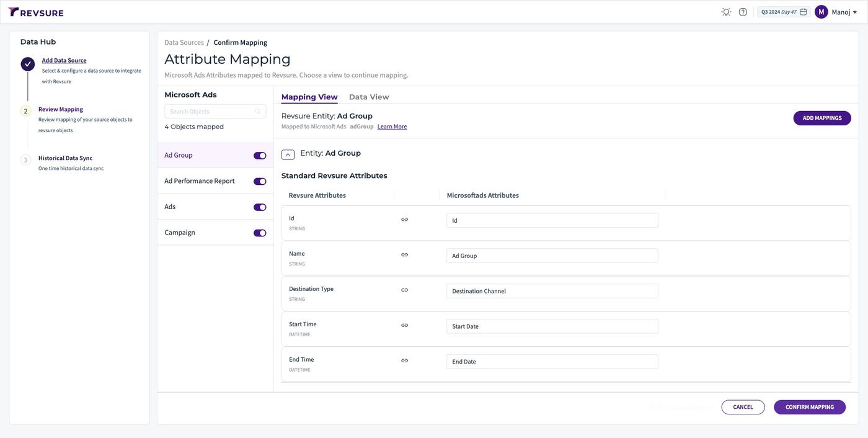868x438 pixels.
Task: Collapse the Entity: Ad Group section
Action: (x=288, y=154)
